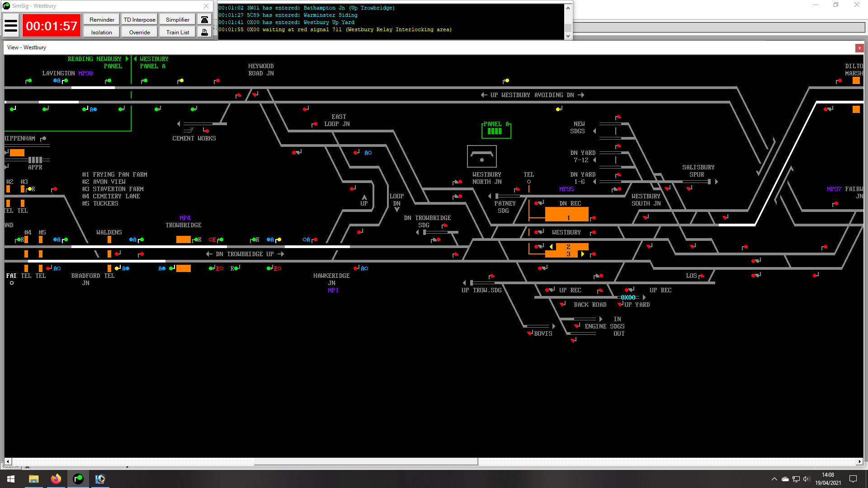Image resolution: width=868 pixels, height=488 pixels.
Task: Open Firefox from the taskbar
Action: (56, 479)
